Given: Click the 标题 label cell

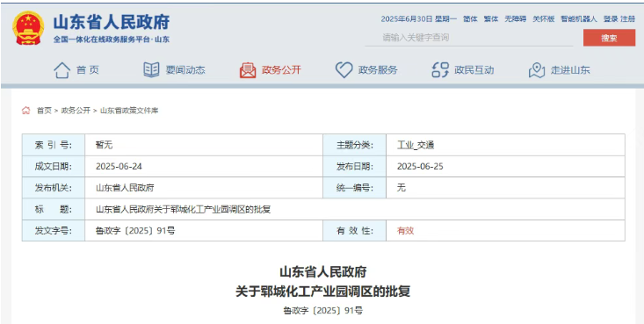Looking at the screenshot, I should point(54,210).
